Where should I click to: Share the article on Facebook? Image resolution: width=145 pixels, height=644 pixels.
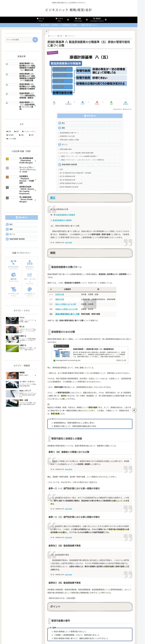[68, 103]
